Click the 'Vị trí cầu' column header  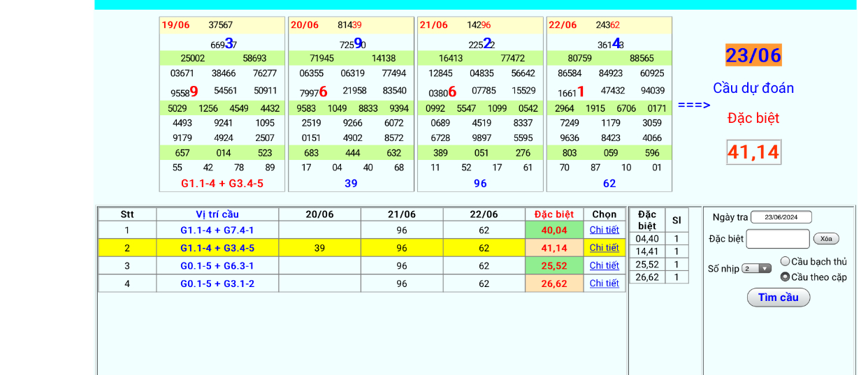217,214
